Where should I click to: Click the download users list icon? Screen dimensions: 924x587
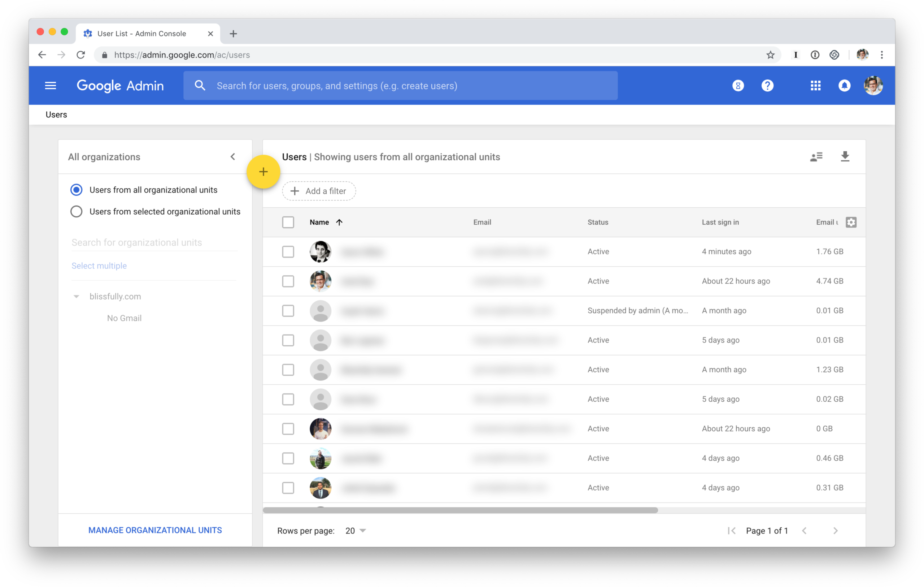[x=845, y=156]
